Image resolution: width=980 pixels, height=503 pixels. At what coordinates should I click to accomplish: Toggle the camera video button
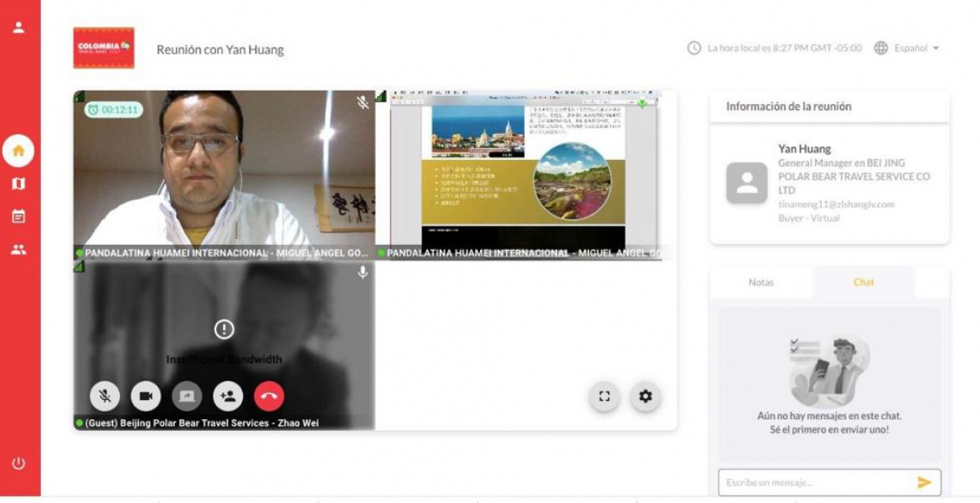146,396
